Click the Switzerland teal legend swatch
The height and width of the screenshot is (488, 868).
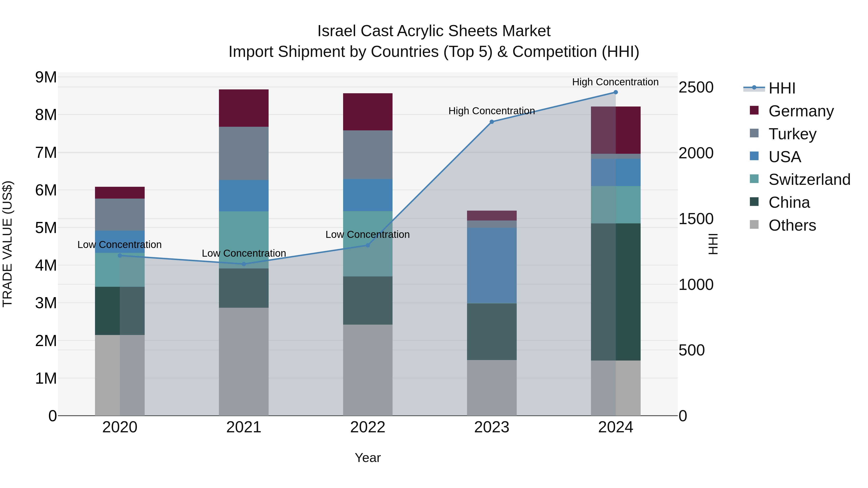pyautogui.click(x=754, y=179)
